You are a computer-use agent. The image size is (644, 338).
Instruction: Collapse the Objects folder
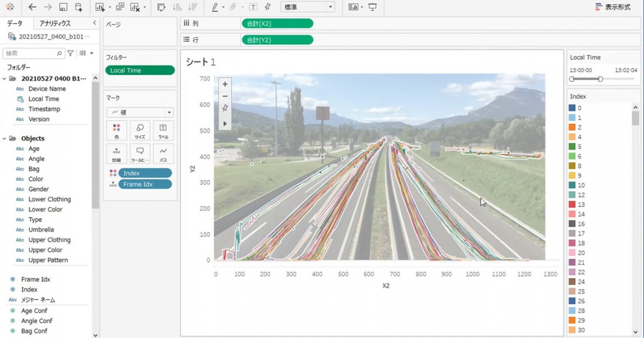5,138
